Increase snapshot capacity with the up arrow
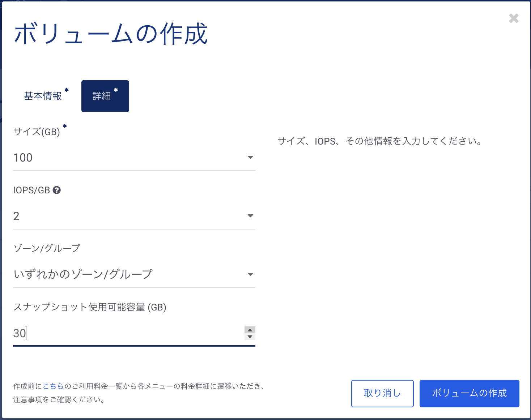The height and width of the screenshot is (420, 531). point(250,330)
